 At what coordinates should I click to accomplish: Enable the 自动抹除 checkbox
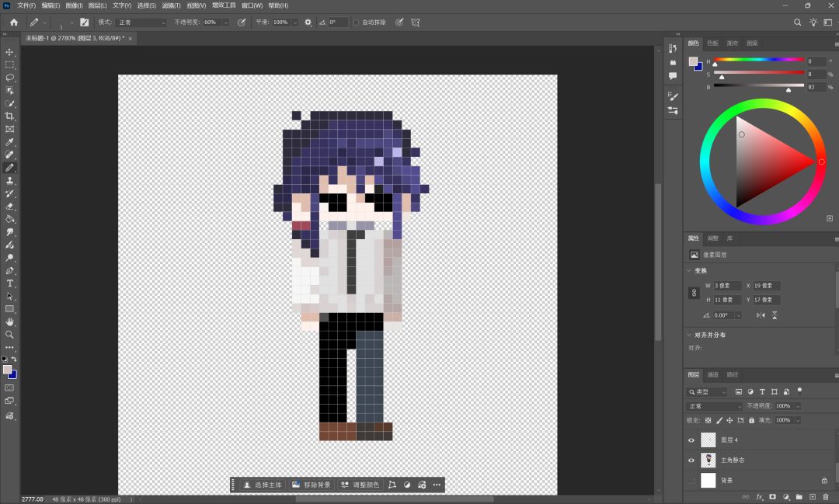[356, 23]
